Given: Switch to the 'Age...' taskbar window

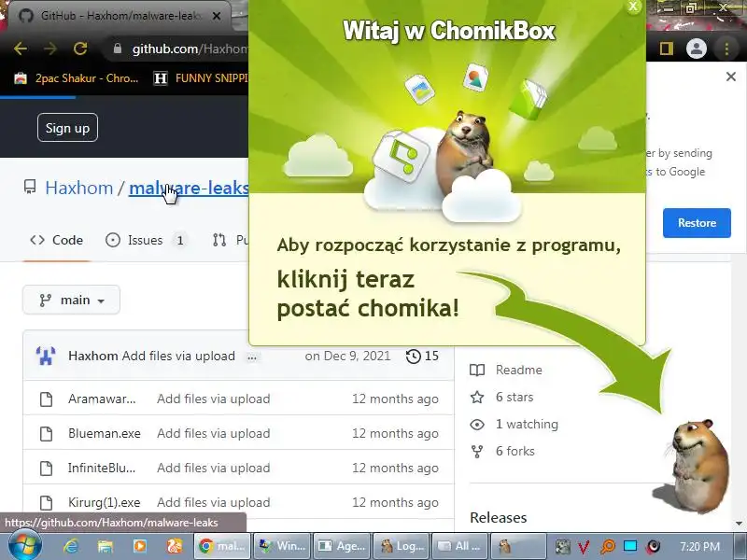Looking at the screenshot, I should click(x=342, y=546).
